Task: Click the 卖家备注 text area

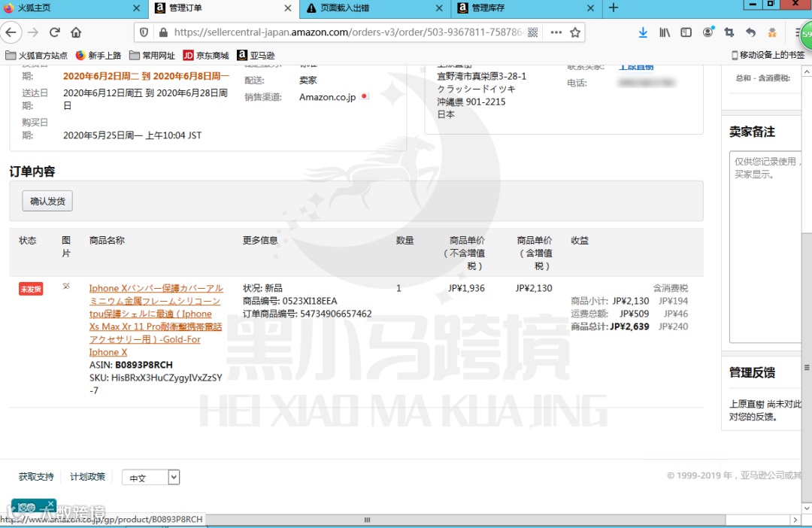Action: (765, 247)
